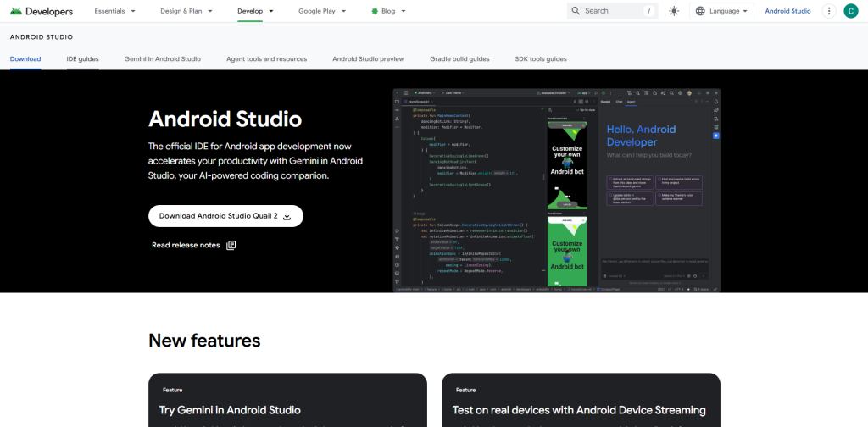Screen dimensions: 868x427
Task: Click the keyboard shortcut slash hint in search
Action: 648,11
